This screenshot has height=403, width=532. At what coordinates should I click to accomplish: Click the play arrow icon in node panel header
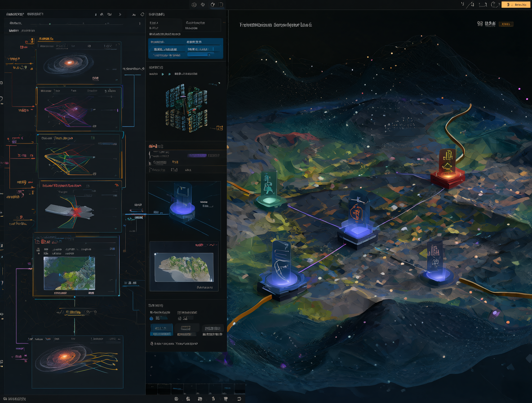120,14
